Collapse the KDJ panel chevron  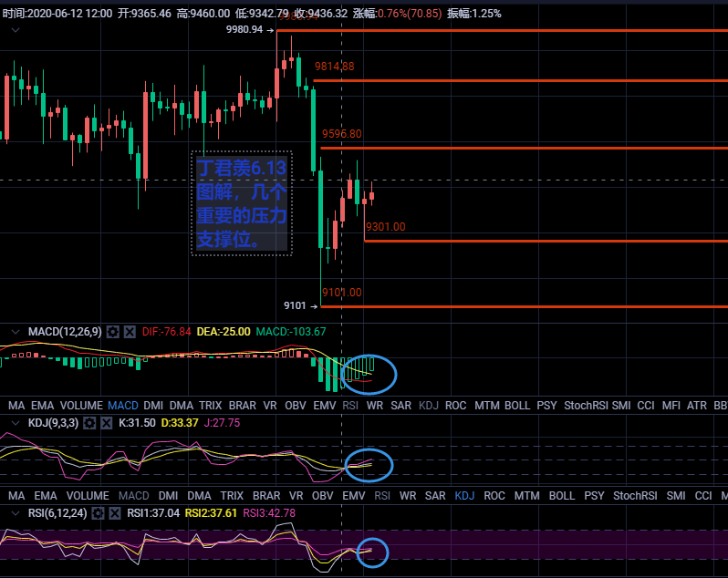[x=16, y=423]
